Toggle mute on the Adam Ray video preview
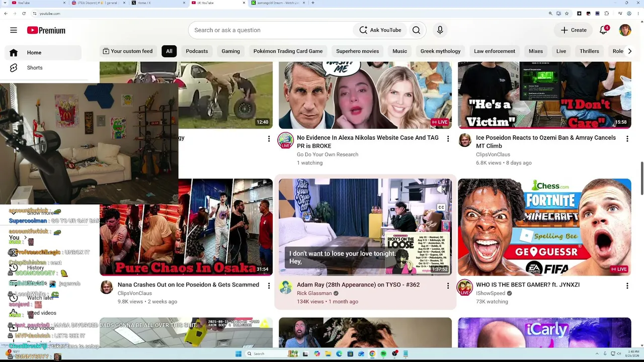 [441, 189]
